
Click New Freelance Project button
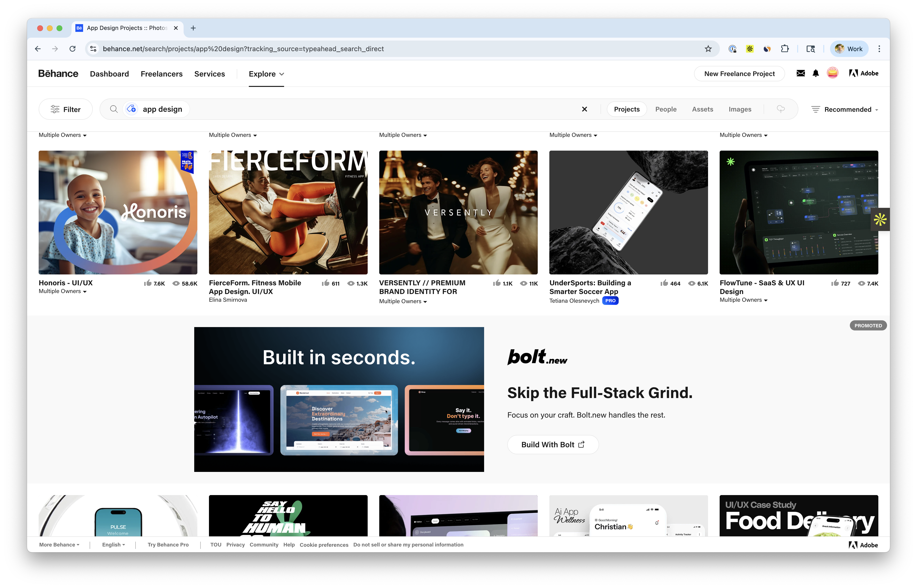(739, 73)
